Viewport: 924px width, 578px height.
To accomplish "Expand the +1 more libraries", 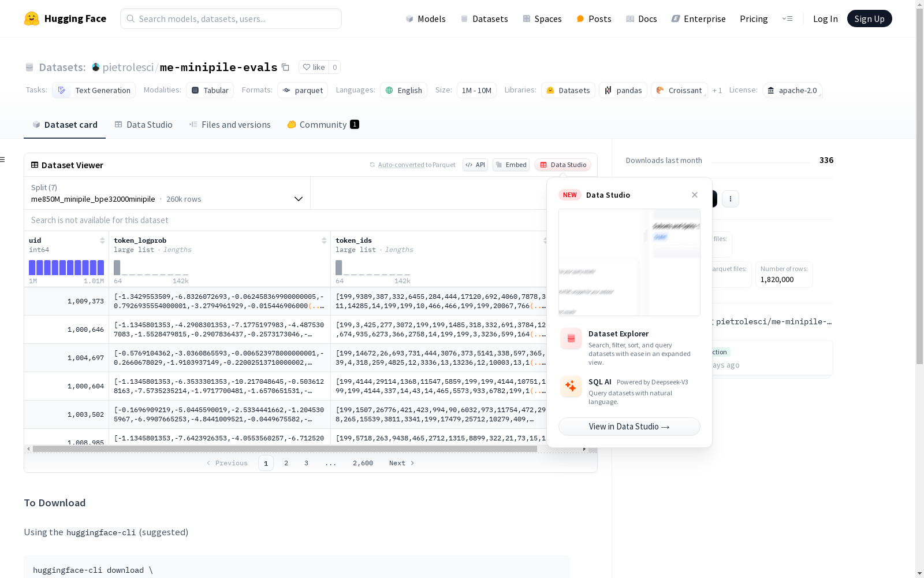I will (x=717, y=90).
